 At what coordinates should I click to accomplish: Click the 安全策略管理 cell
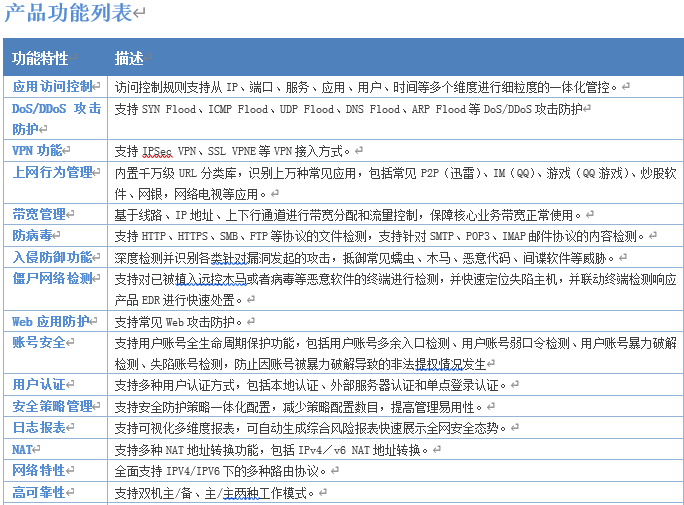55,406
